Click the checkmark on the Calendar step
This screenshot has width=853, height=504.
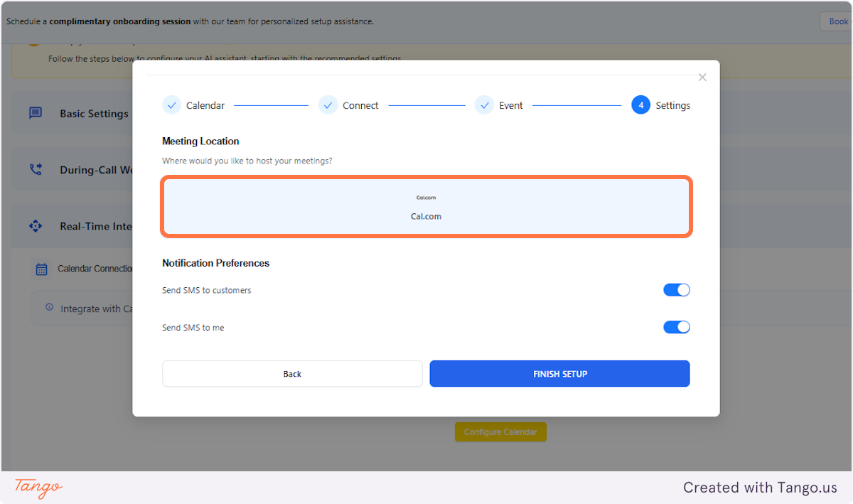point(171,104)
